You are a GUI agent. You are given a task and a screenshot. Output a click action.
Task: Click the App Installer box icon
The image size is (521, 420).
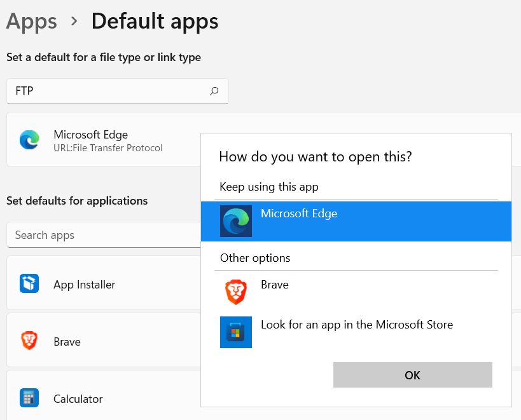tap(29, 283)
